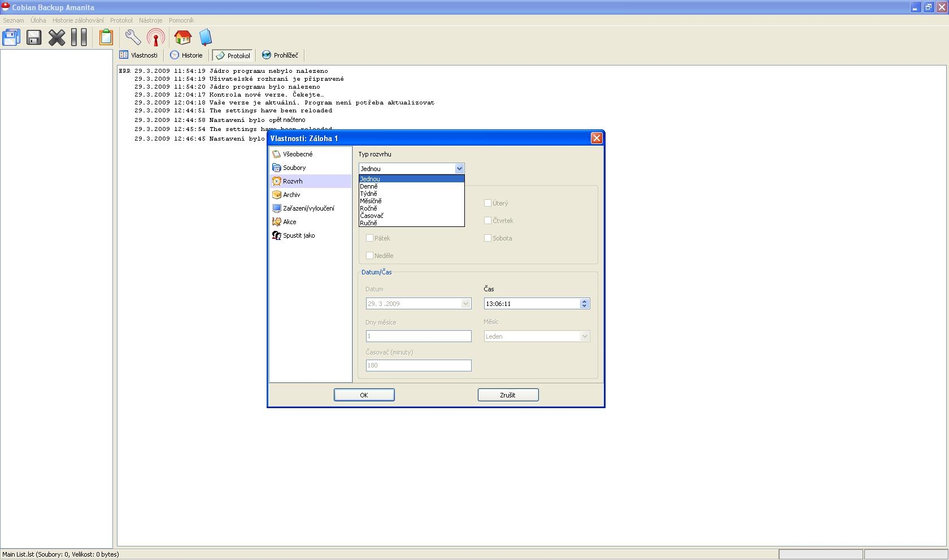Viewport: 949px width, 560px height.
Task: Click the Zařazení/vyloučení monitor icon
Action: click(276, 208)
